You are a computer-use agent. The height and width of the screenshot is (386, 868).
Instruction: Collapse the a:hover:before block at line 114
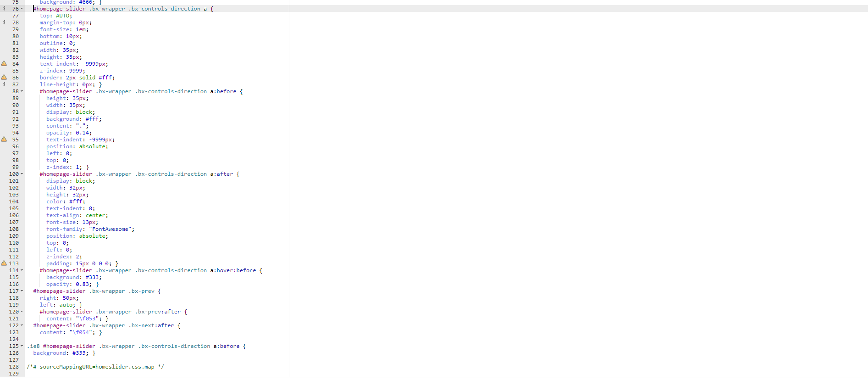pyautogui.click(x=22, y=270)
